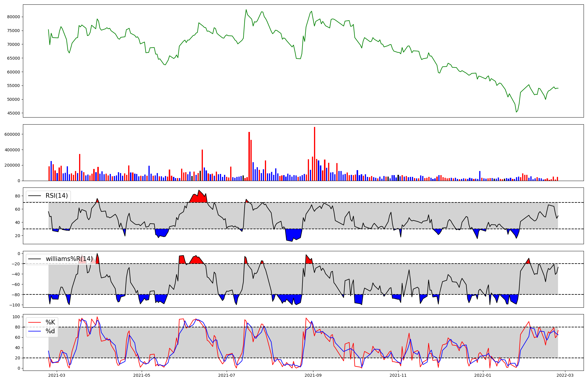The width and height of the screenshot is (588, 382).
Task: Click the 2021-05 x-axis date label
Action: (x=142, y=375)
